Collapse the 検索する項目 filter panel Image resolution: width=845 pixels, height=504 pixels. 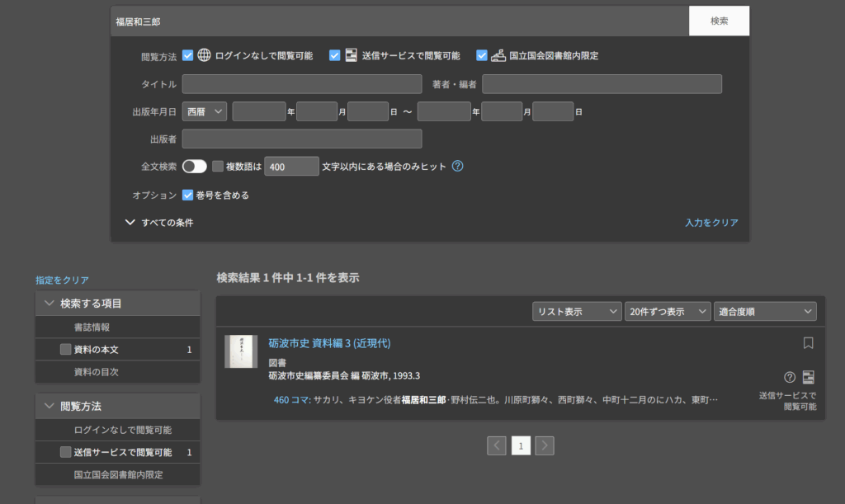50,304
